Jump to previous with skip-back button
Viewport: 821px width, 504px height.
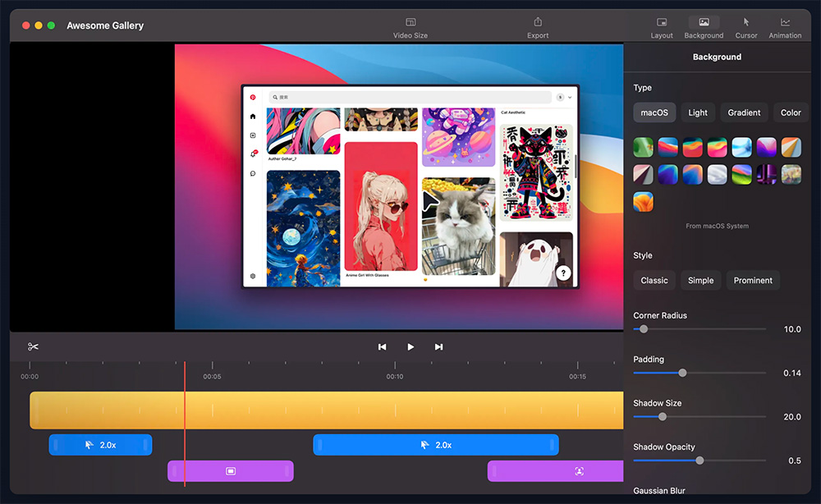(383, 347)
